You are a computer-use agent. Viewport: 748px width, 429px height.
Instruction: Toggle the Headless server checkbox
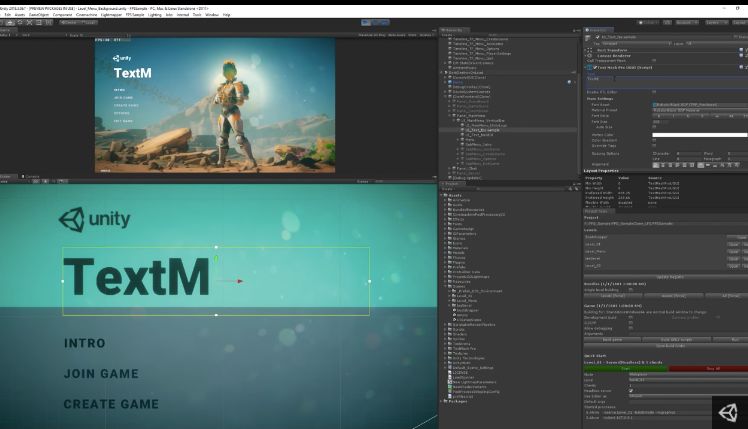631,391
